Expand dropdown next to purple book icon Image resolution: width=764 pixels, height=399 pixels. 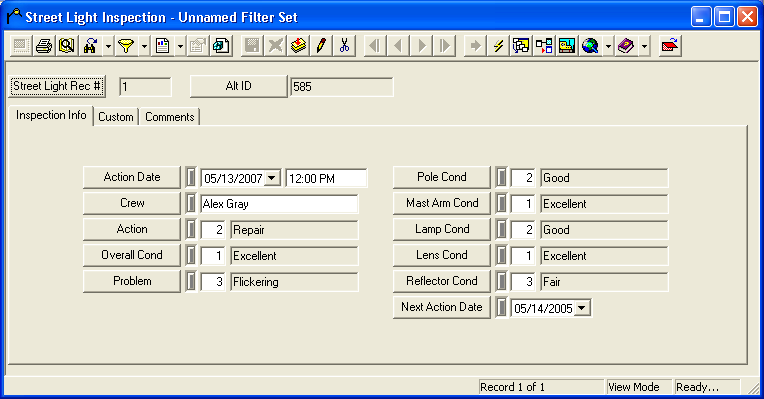[x=644, y=46]
